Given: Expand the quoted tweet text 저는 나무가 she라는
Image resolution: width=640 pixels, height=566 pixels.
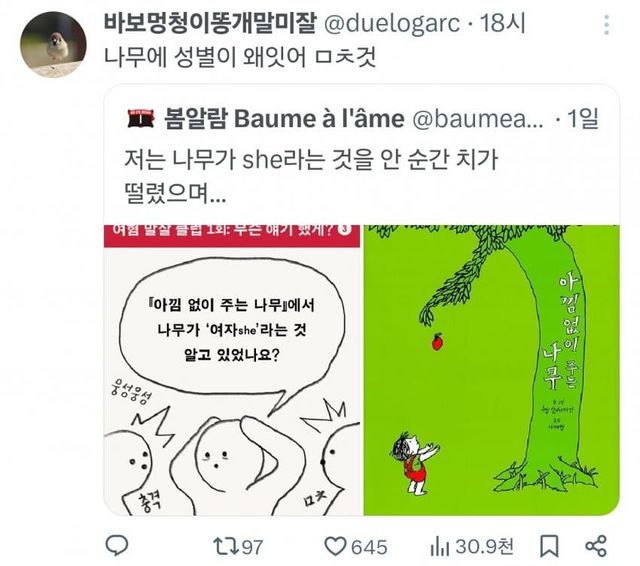Looking at the screenshot, I should pyautogui.click(x=311, y=176).
